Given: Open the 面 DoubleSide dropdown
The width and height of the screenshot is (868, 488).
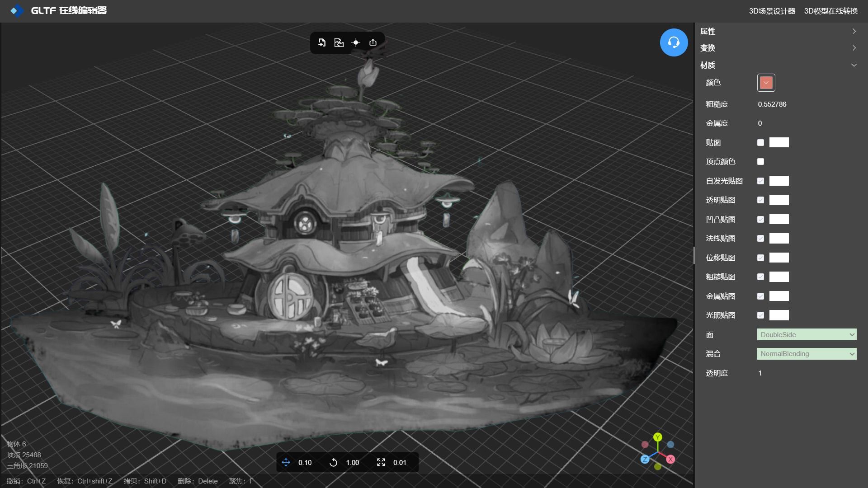Looking at the screenshot, I should click(807, 334).
